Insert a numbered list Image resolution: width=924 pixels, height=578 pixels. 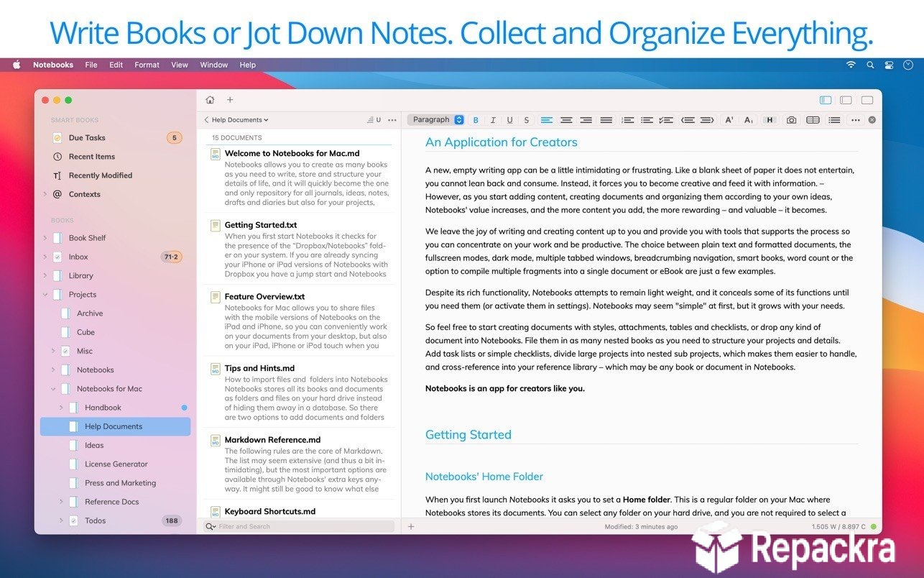point(628,120)
